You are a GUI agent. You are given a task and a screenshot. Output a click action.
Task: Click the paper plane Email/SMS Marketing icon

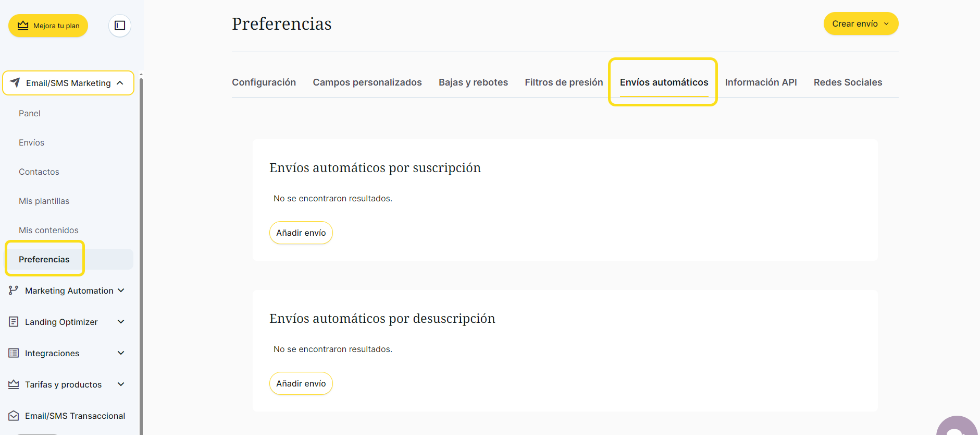coord(15,82)
